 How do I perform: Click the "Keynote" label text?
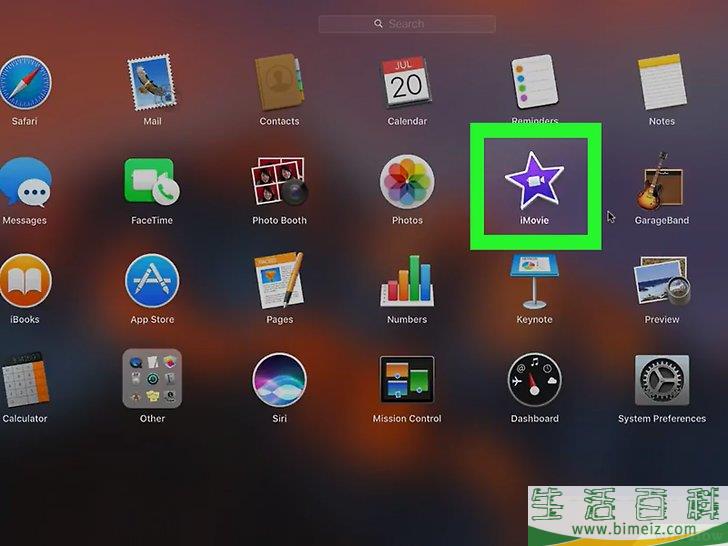coord(534,319)
